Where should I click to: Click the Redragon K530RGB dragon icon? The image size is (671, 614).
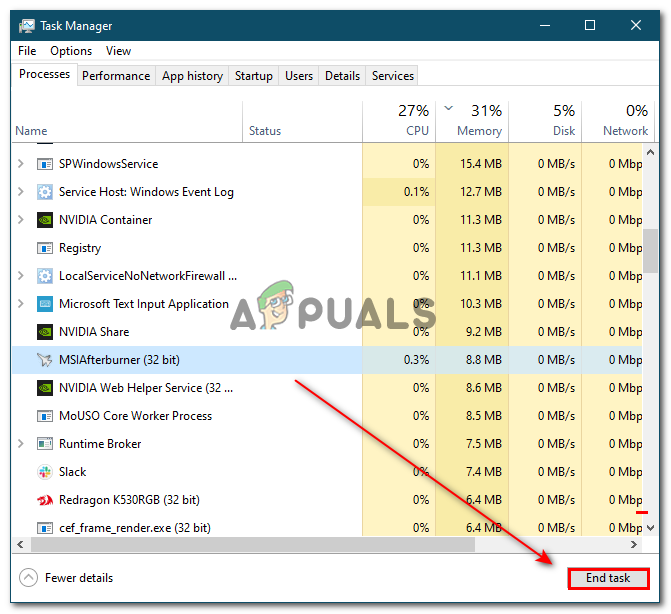(x=45, y=500)
